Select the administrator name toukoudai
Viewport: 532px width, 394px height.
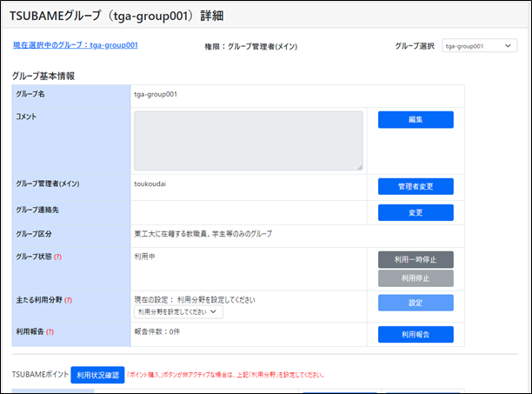pos(150,184)
